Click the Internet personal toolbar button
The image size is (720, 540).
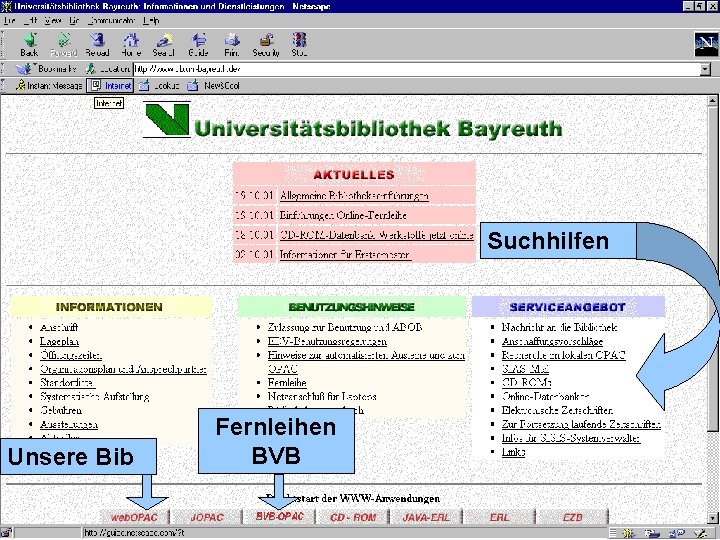click(x=110, y=85)
